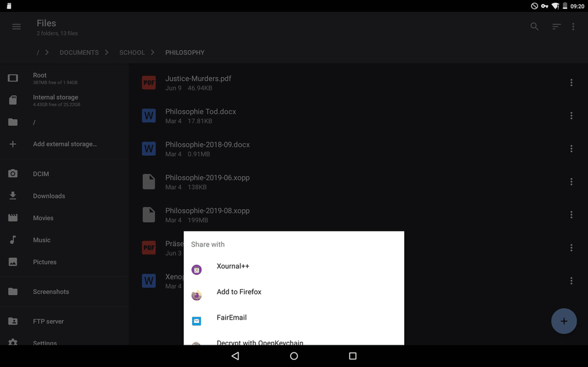588x367 pixels.
Task: Open the overflow menu for Justice-Murders.pdf
Action: pos(571,82)
